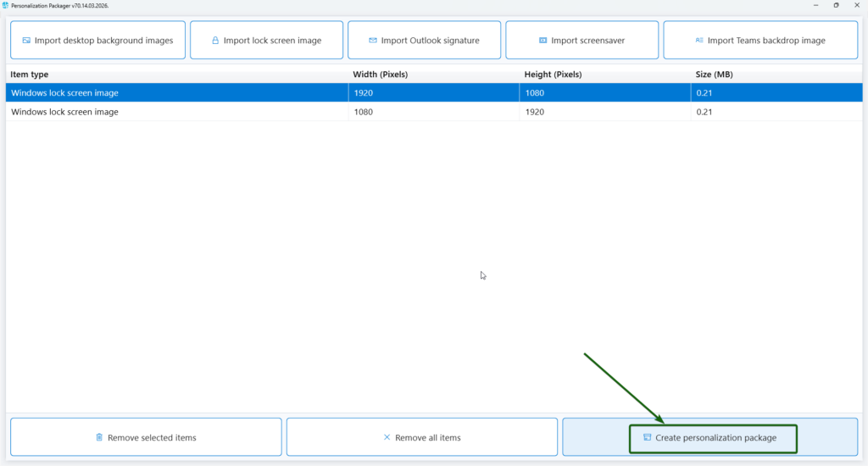Click the padlock icon on Import lock screen image
The height and width of the screenshot is (466, 868).
[x=215, y=41]
